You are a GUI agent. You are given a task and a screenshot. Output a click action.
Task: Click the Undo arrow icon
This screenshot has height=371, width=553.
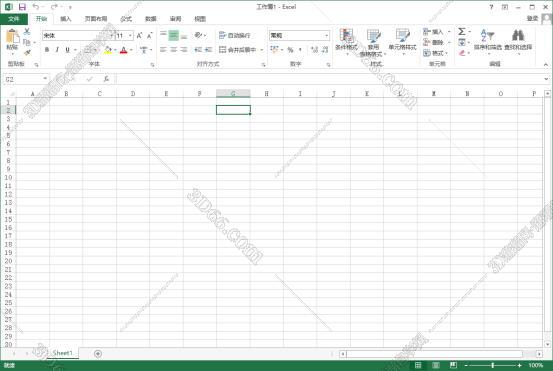click(x=36, y=7)
